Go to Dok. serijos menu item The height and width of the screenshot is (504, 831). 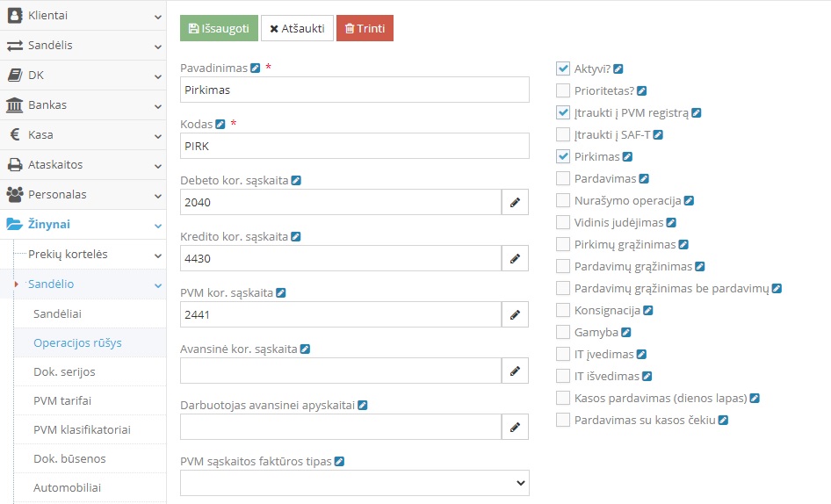click(64, 371)
